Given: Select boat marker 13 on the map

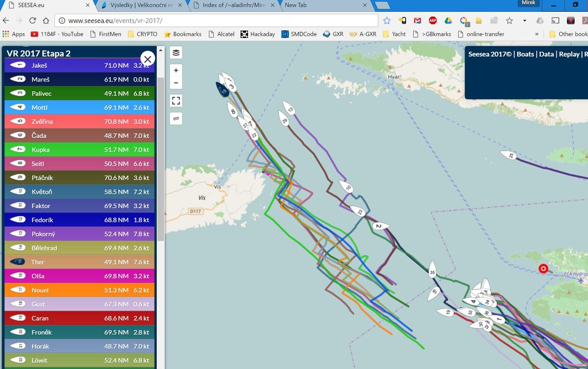Looking at the screenshot, I should (290, 110).
